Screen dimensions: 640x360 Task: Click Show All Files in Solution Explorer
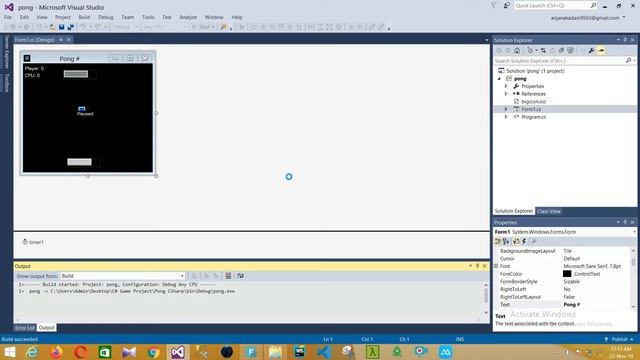pyautogui.click(x=570, y=51)
